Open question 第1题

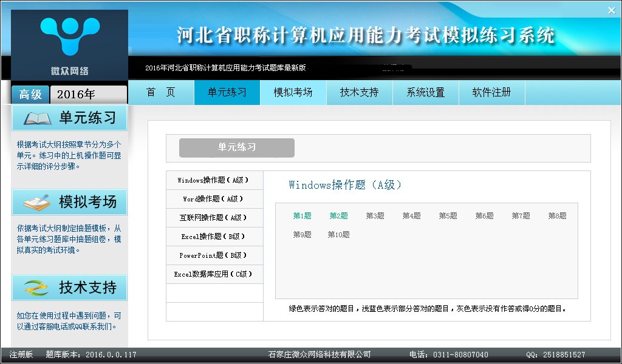pos(302,216)
